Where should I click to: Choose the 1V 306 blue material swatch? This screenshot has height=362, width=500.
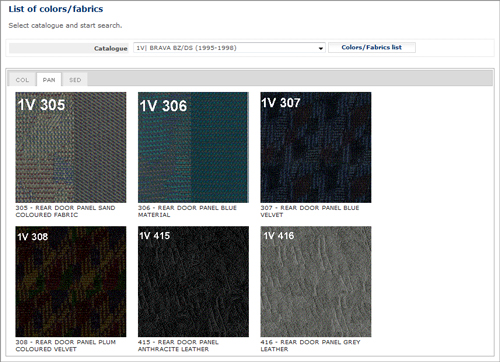(x=193, y=147)
